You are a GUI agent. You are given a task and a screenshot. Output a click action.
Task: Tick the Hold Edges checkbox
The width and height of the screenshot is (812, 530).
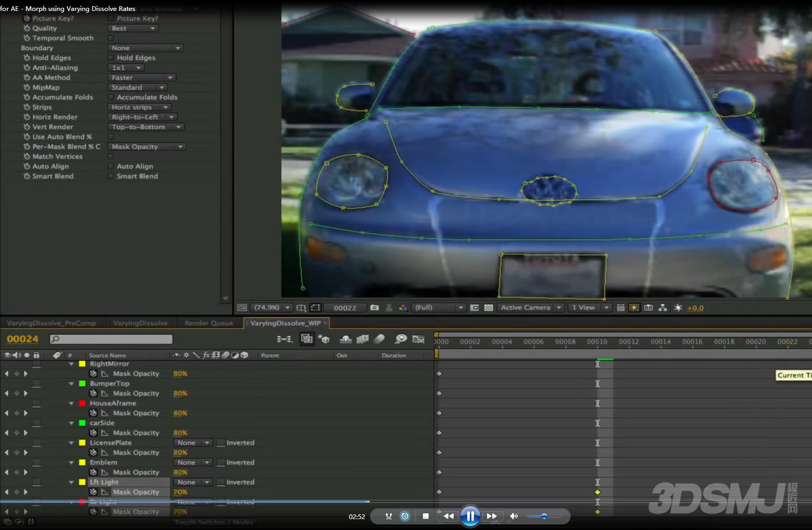110,58
